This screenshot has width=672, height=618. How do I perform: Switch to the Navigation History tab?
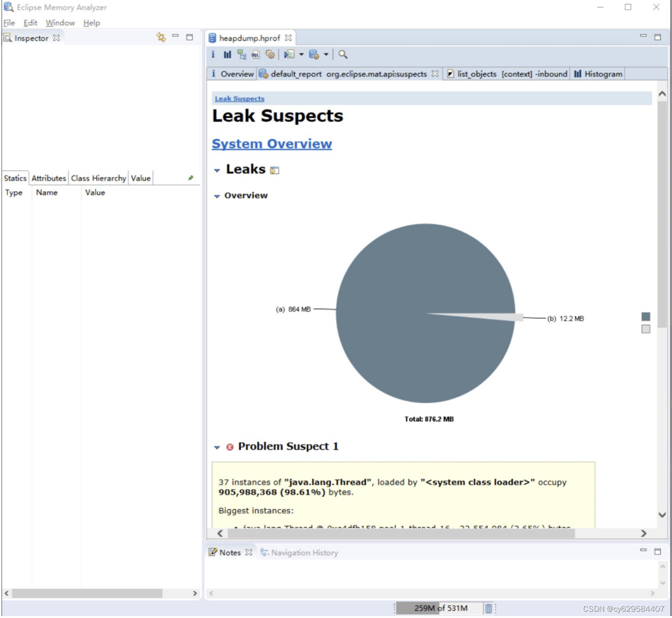[300, 553]
